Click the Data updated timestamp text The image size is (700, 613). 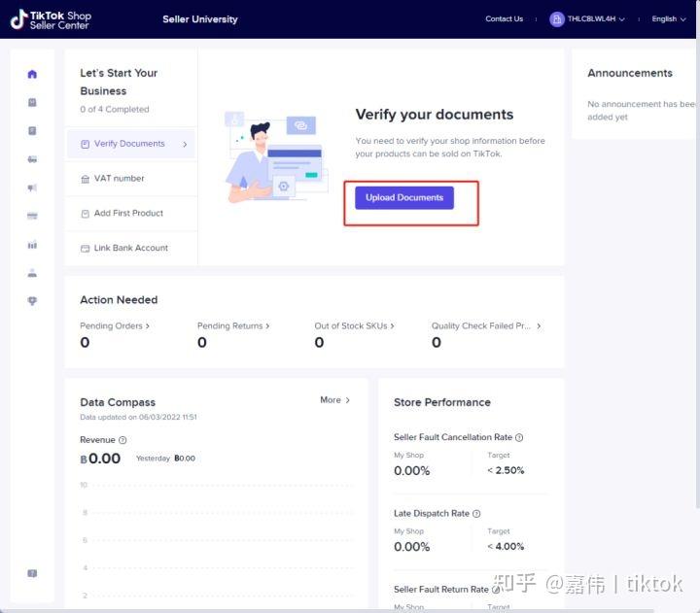pyautogui.click(x=138, y=417)
